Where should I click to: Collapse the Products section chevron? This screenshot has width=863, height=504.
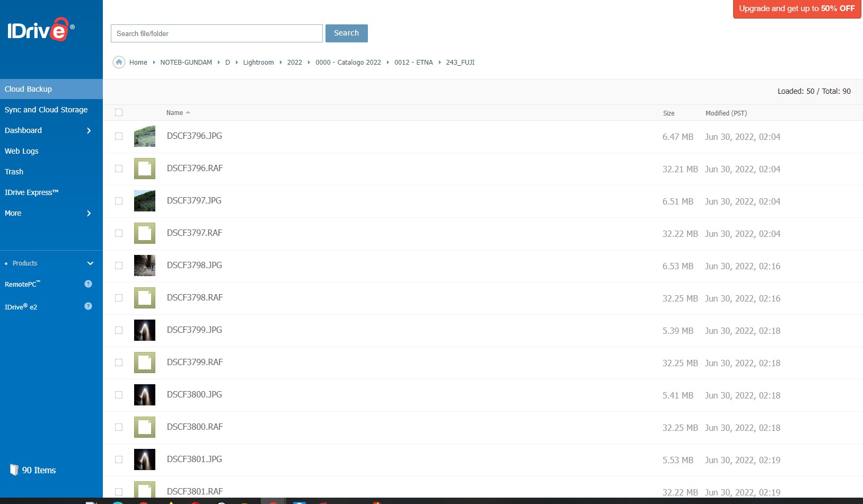(90, 263)
